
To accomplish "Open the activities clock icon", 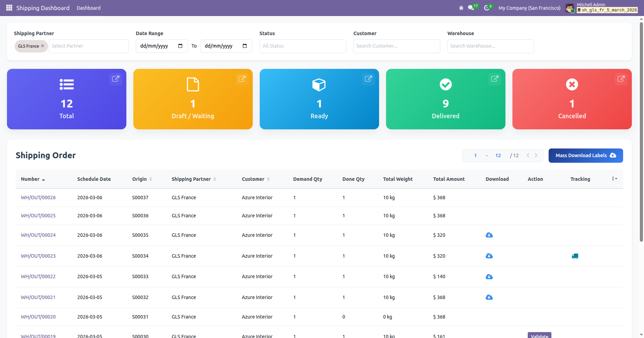I will pos(487,8).
